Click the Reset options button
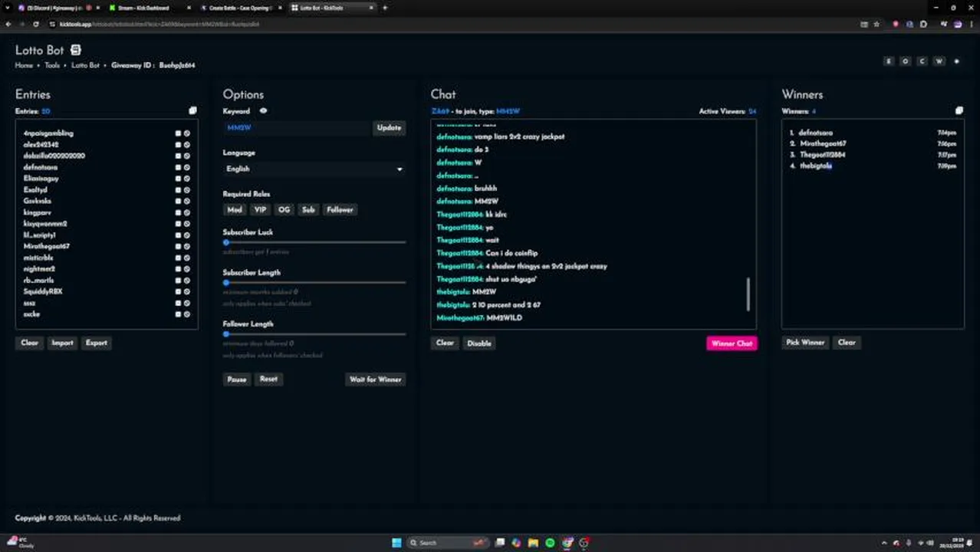The height and width of the screenshot is (552, 980). (268, 379)
